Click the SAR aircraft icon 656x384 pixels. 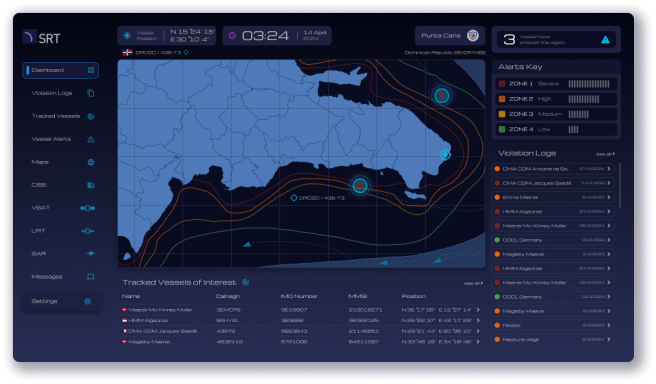pos(91,253)
